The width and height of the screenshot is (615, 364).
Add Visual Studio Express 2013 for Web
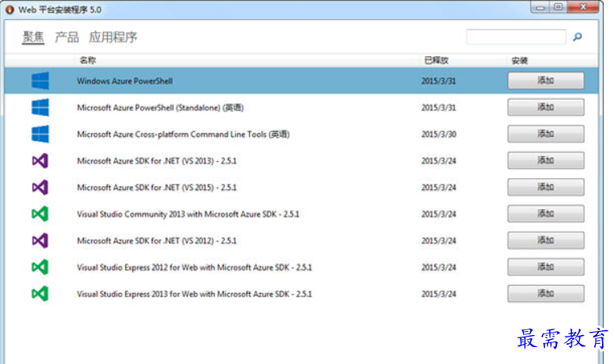546,294
